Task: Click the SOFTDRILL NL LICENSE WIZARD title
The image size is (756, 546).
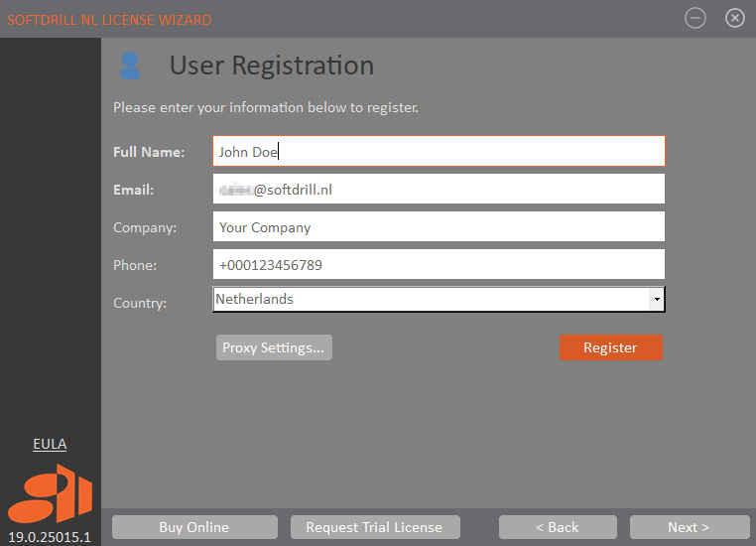Action: tap(109, 20)
